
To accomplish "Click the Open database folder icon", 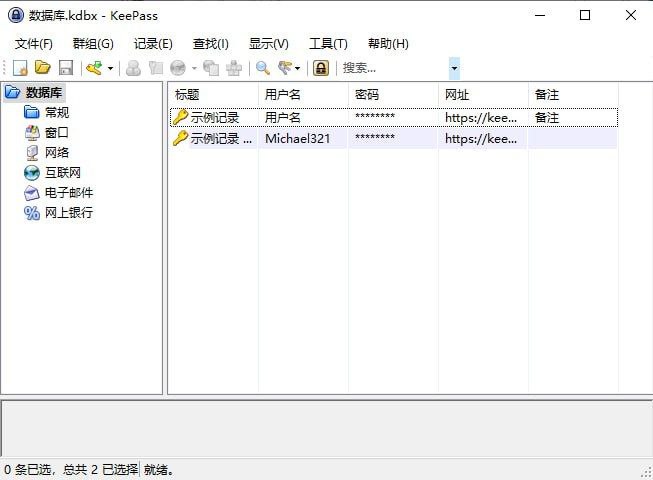I will point(43,68).
